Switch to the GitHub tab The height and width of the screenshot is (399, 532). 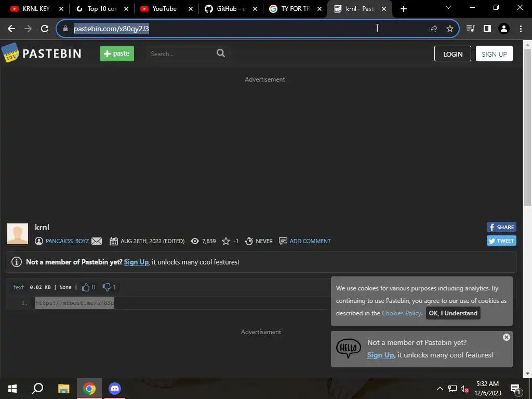225,9
